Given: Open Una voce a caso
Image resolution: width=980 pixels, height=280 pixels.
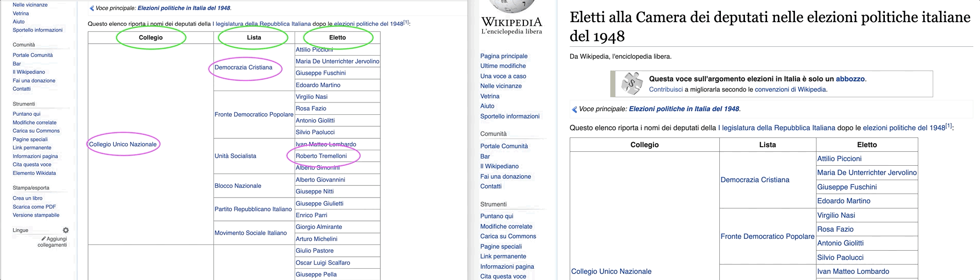Looking at the screenshot, I should [x=503, y=76].
